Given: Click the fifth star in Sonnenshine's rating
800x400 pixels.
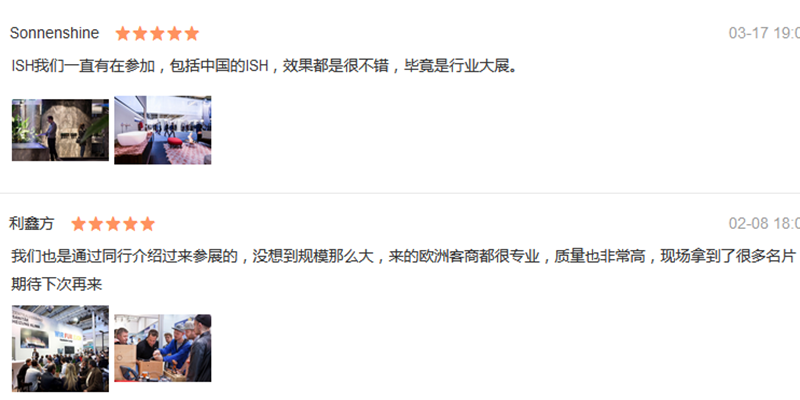Looking at the screenshot, I should coord(192,34).
